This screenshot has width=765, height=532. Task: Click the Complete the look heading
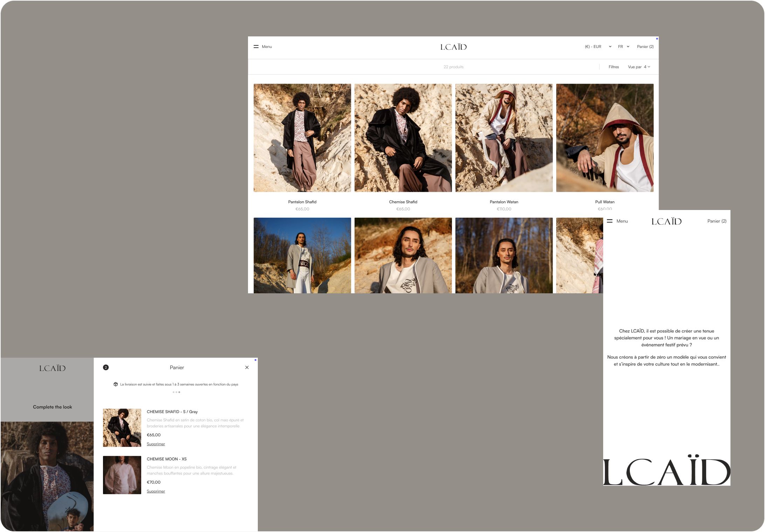tap(53, 407)
